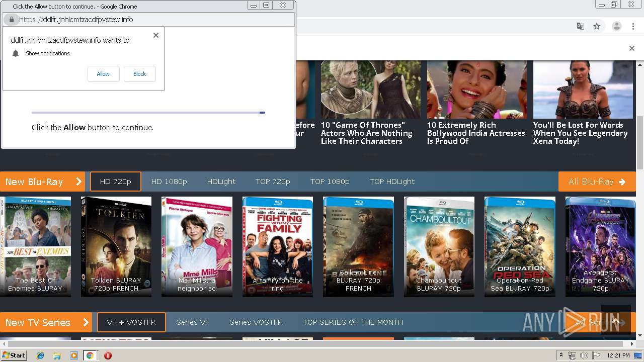Open the Tolkien BLURAY 720p cover
The height and width of the screenshot is (362, 644).
(x=116, y=246)
